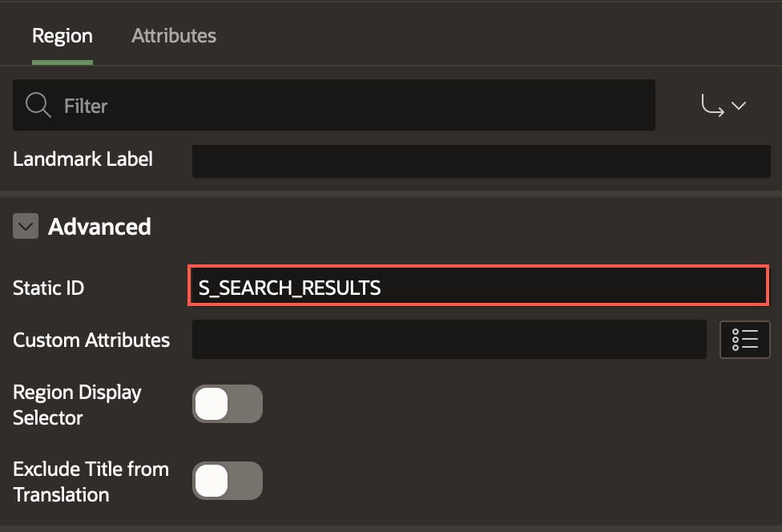Click the Go to Group arrow icon

click(712, 105)
